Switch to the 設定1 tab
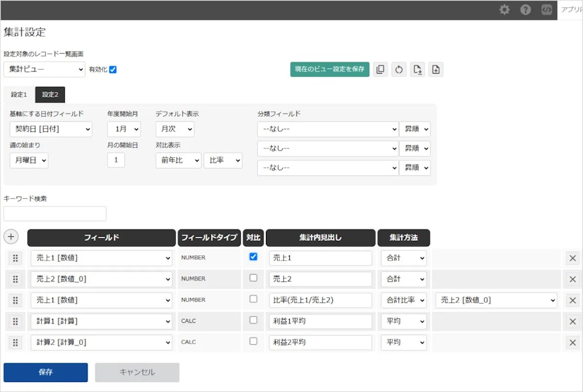The height and width of the screenshot is (392, 583). [x=19, y=94]
